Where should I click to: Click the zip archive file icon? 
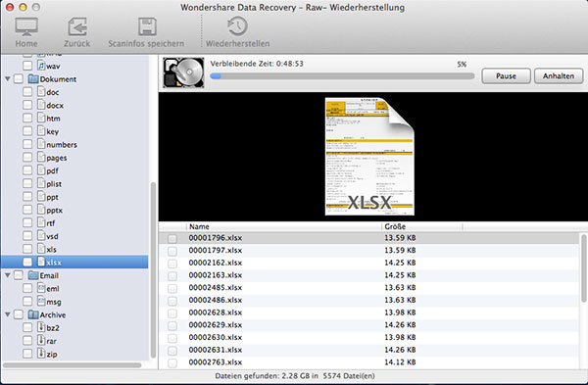point(41,354)
